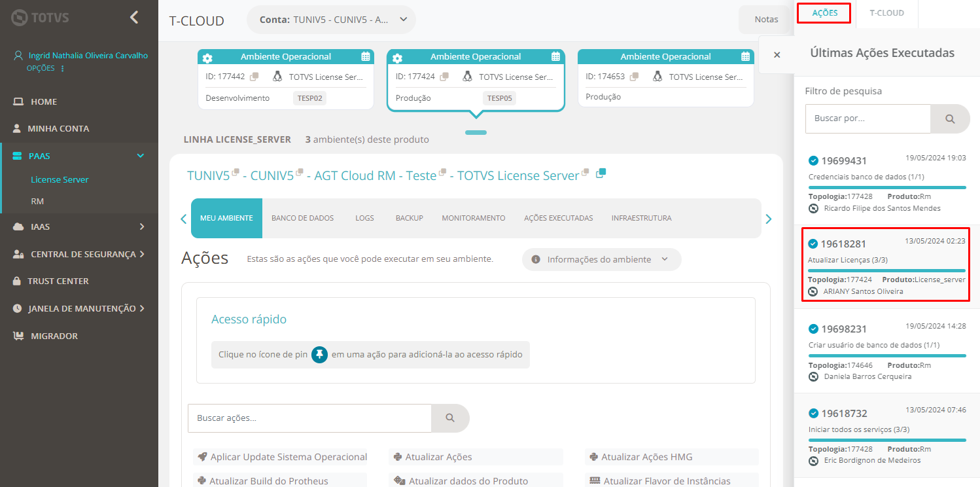Click the copy icon next to TUNIV5 in the title
The image size is (980, 487).
pos(236,172)
